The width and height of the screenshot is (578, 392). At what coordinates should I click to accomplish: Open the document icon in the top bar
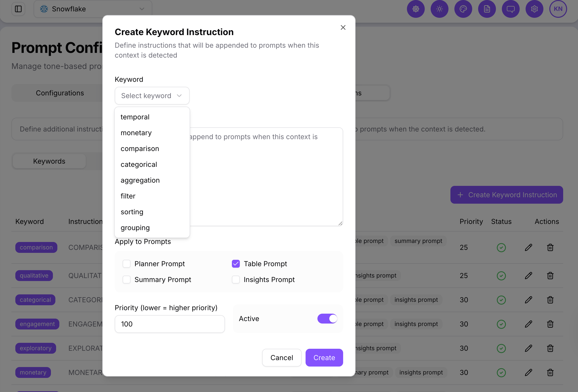[487, 9]
